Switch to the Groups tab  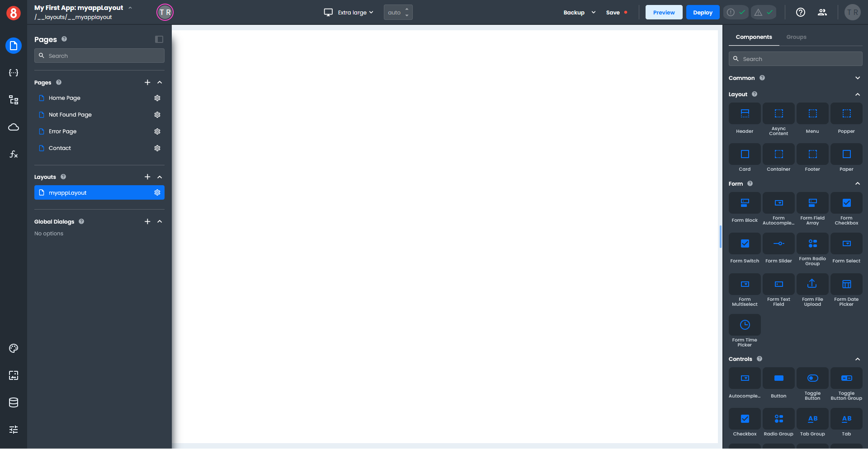(796, 37)
